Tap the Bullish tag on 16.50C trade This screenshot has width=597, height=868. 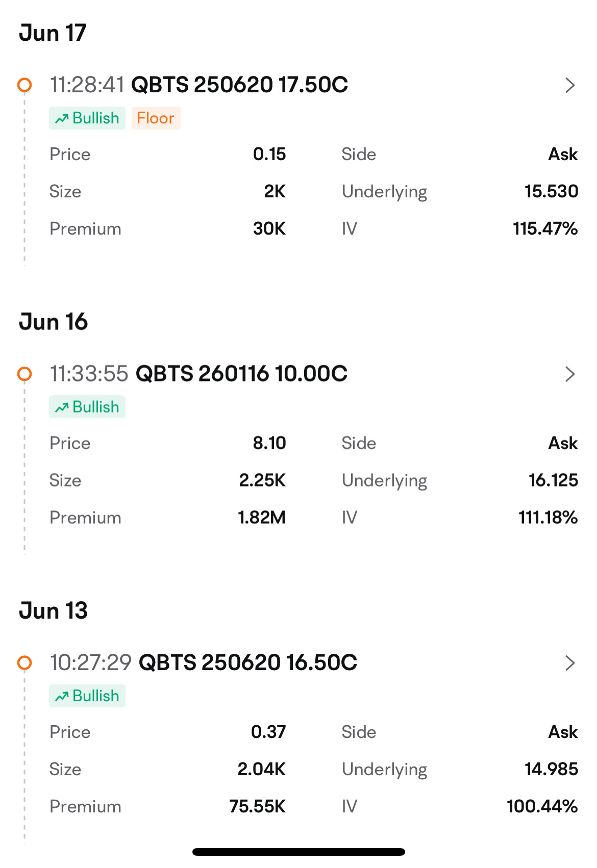pyautogui.click(x=87, y=696)
